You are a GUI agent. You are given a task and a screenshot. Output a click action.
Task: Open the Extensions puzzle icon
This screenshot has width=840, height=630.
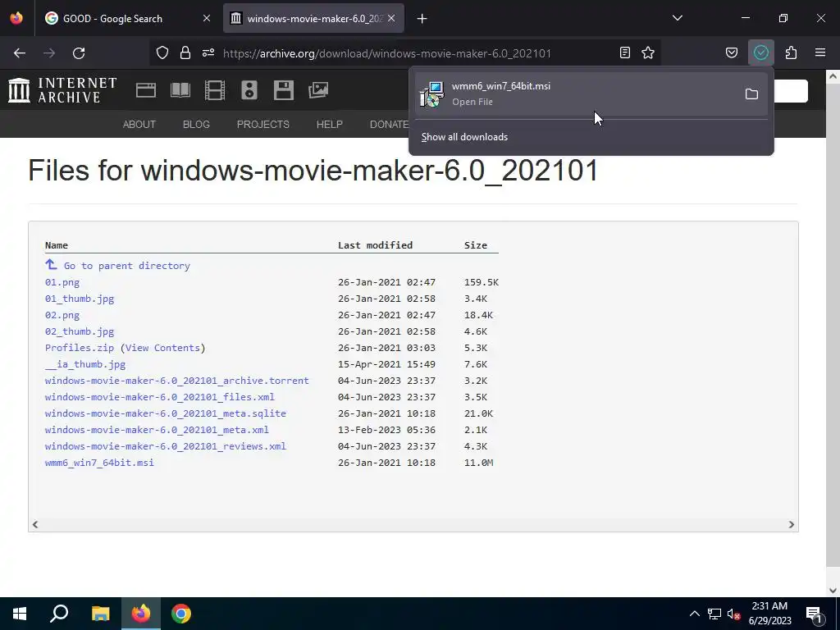pos(792,52)
